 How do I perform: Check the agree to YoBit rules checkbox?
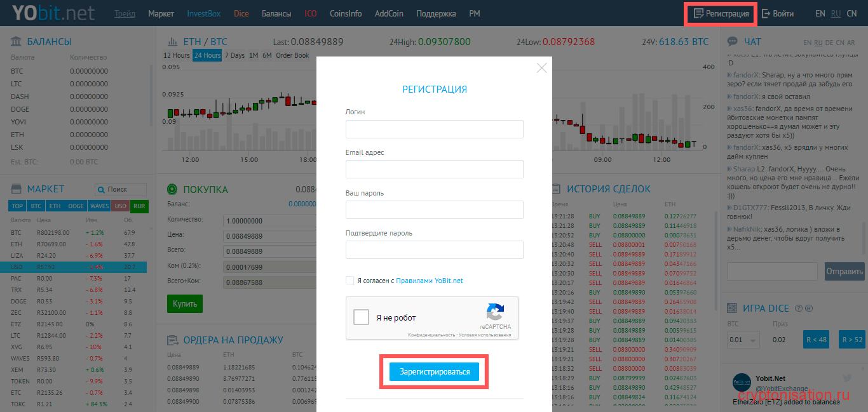(x=349, y=281)
